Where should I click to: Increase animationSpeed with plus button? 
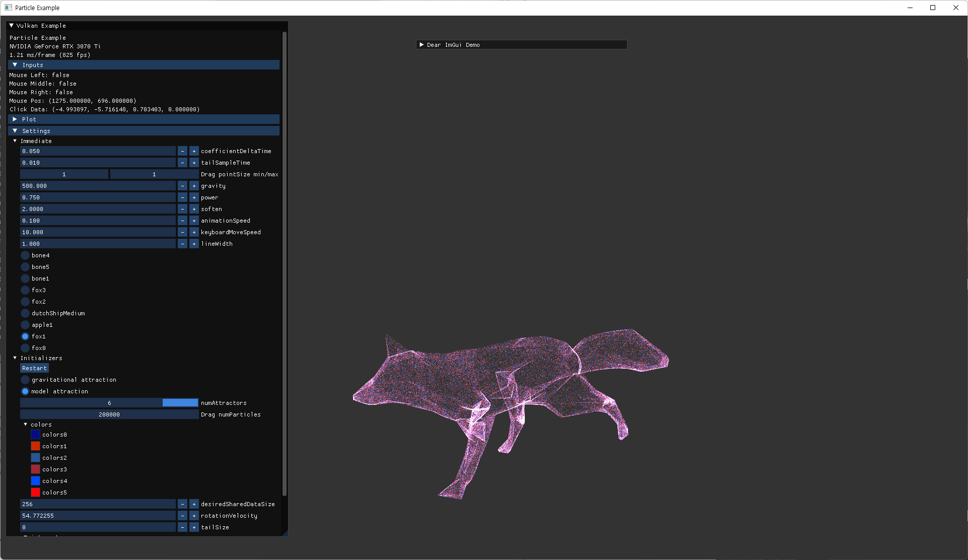pos(194,221)
